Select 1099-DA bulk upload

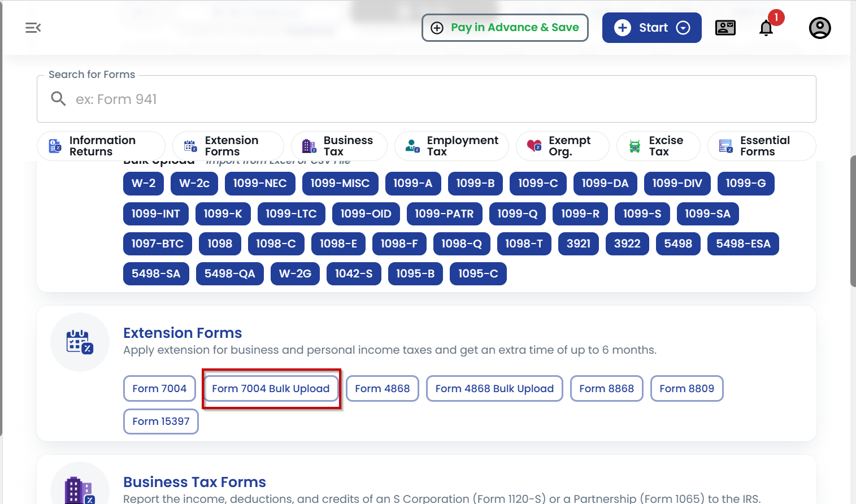tap(605, 183)
